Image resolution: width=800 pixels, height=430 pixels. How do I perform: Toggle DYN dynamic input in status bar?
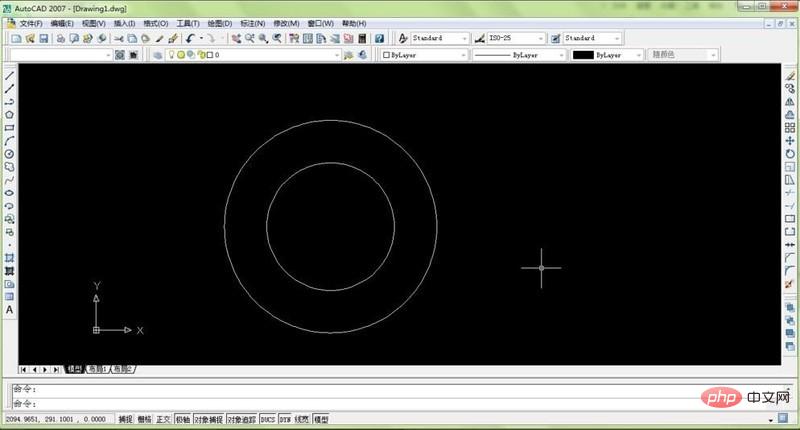pos(285,419)
